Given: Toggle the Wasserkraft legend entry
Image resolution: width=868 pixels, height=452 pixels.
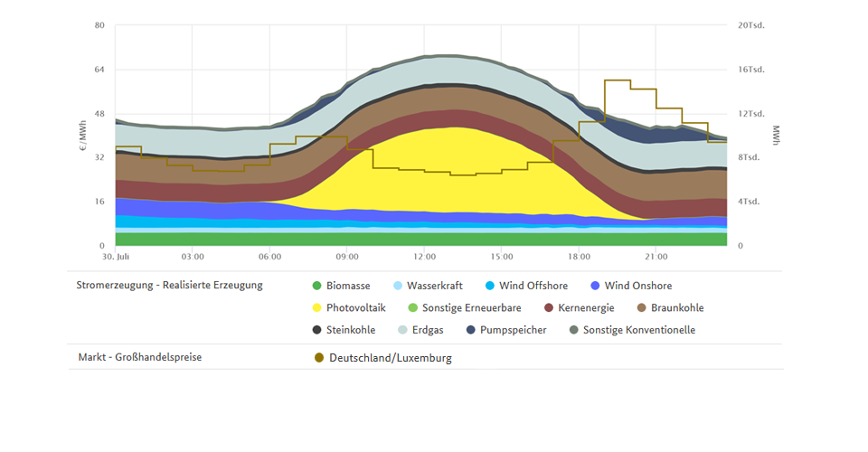Looking at the screenshot, I should [x=428, y=286].
